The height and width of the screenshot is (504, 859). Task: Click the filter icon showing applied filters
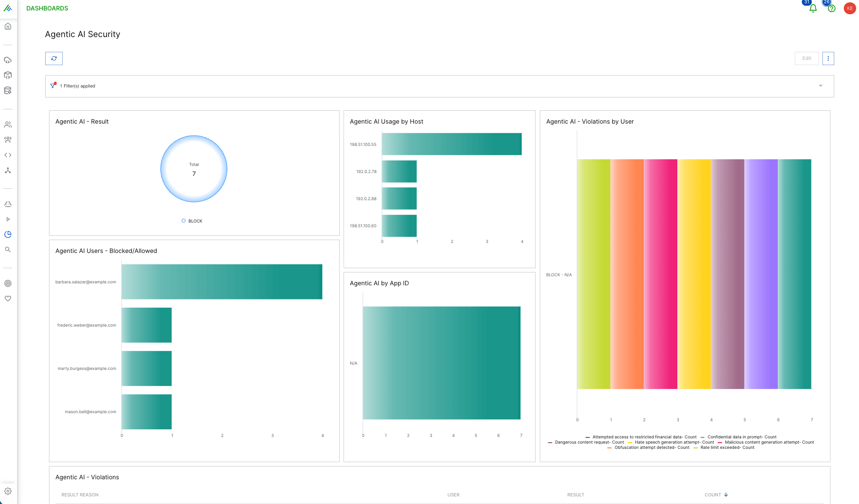(x=53, y=86)
